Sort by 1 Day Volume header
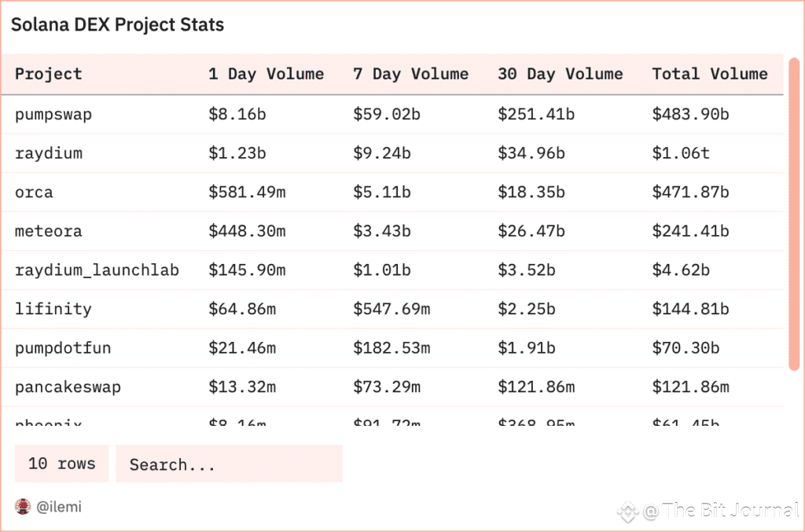The height and width of the screenshot is (532, 805). tap(266, 74)
